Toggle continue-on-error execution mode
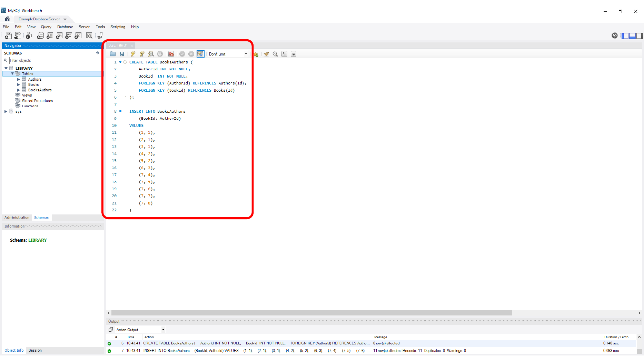The image size is (644, 362). 171,54
